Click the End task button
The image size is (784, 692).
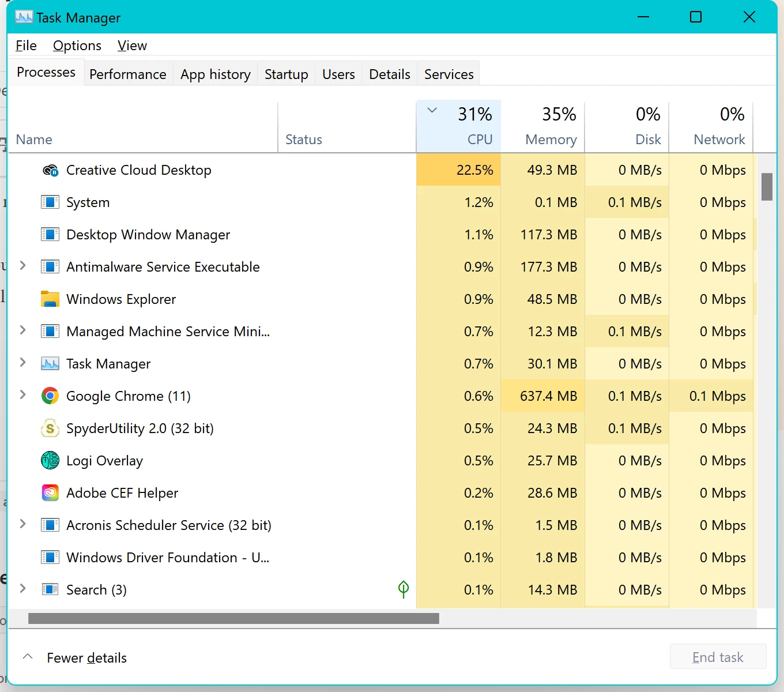718,657
